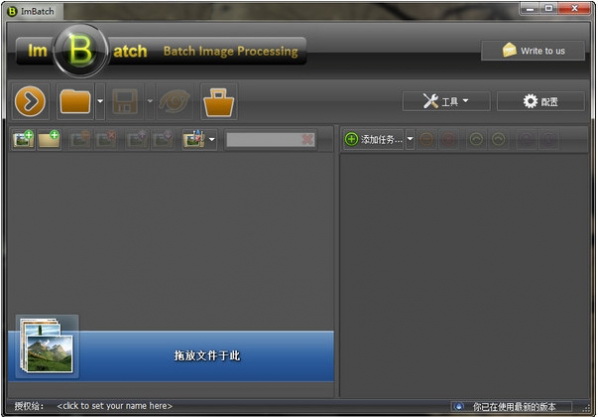Click the floppy disk save task icon

(125, 101)
